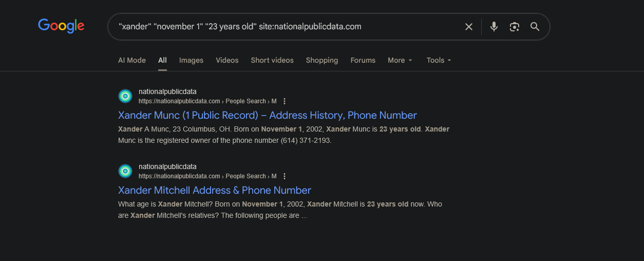Open Xander Mitchell Address & Phone Number link
644x261 pixels.
pyautogui.click(x=214, y=190)
